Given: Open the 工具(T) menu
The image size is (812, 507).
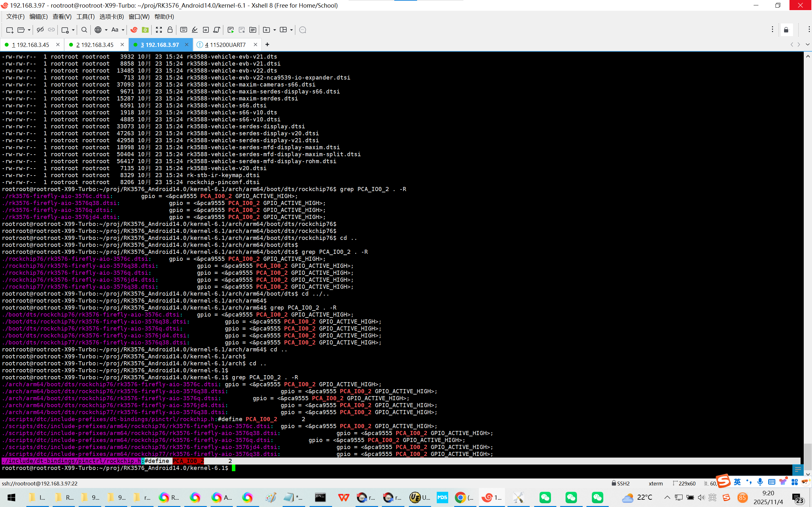Looking at the screenshot, I should 85,16.
